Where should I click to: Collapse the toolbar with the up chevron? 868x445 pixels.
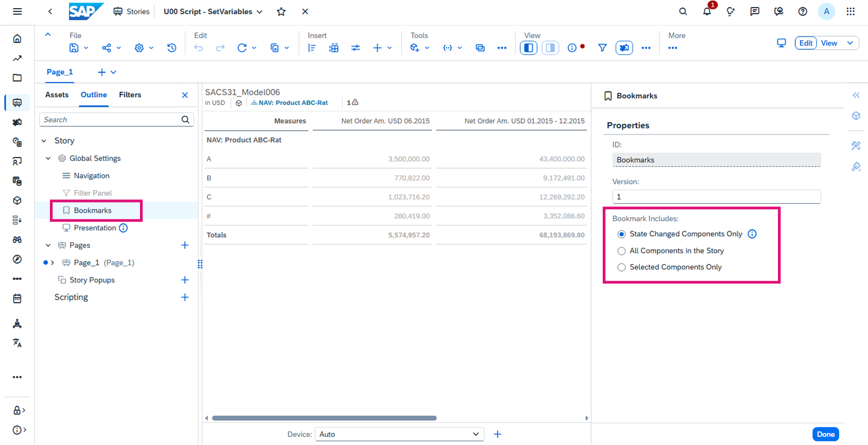coord(48,34)
